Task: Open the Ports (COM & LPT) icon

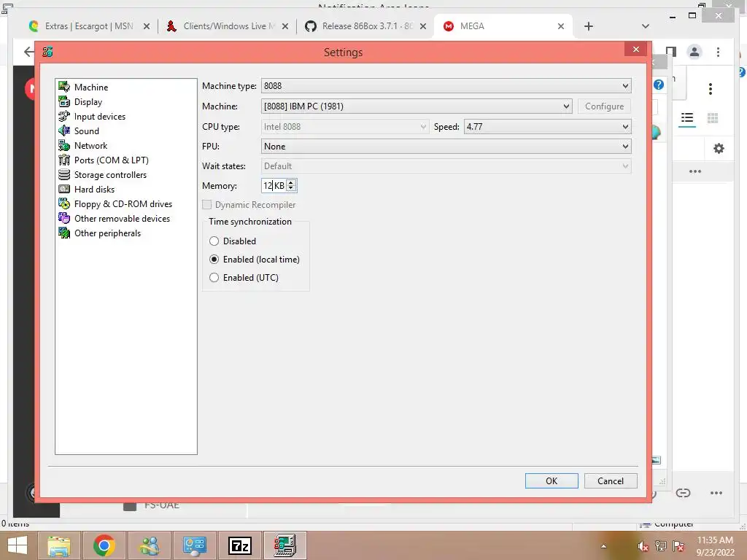Action: [64, 160]
